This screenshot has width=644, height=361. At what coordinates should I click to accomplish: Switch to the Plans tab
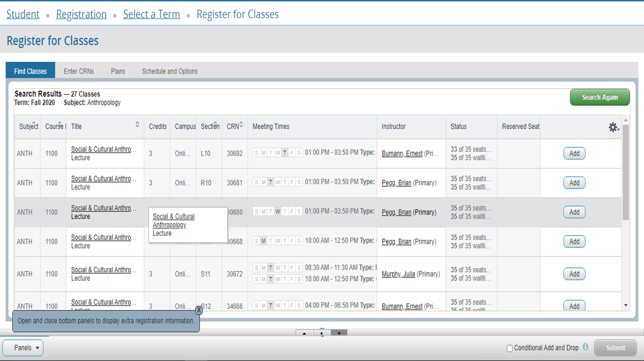coord(118,71)
